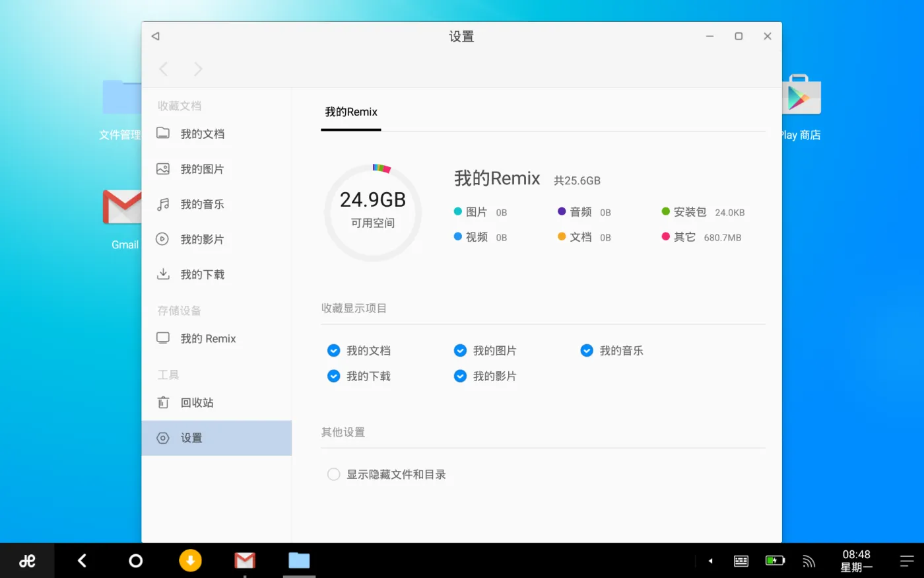Open the Play 商店 desktop shortcut

click(801, 108)
